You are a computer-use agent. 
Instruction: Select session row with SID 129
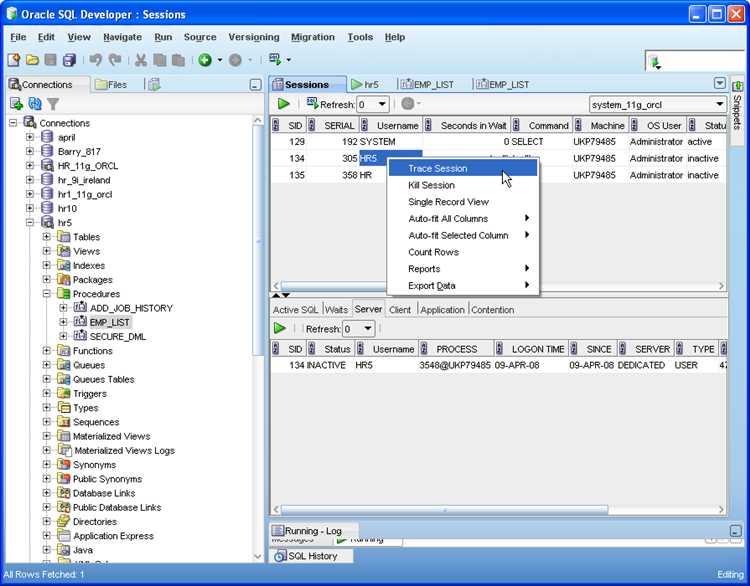click(x=498, y=142)
